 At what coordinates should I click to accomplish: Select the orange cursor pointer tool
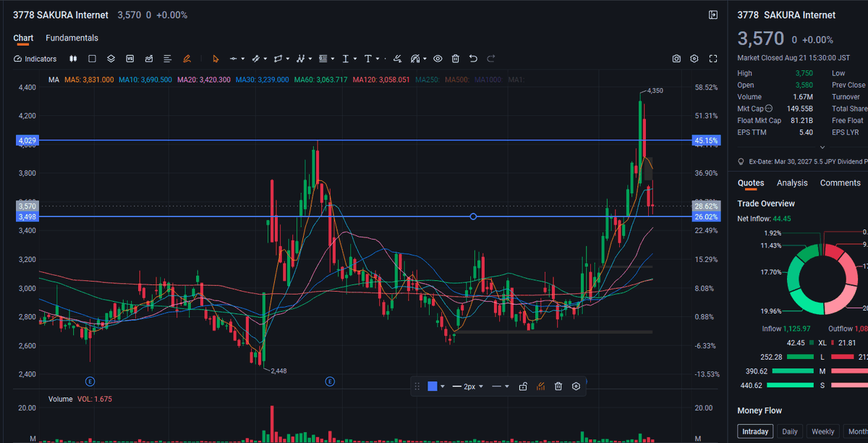click(x=215, y=59)
